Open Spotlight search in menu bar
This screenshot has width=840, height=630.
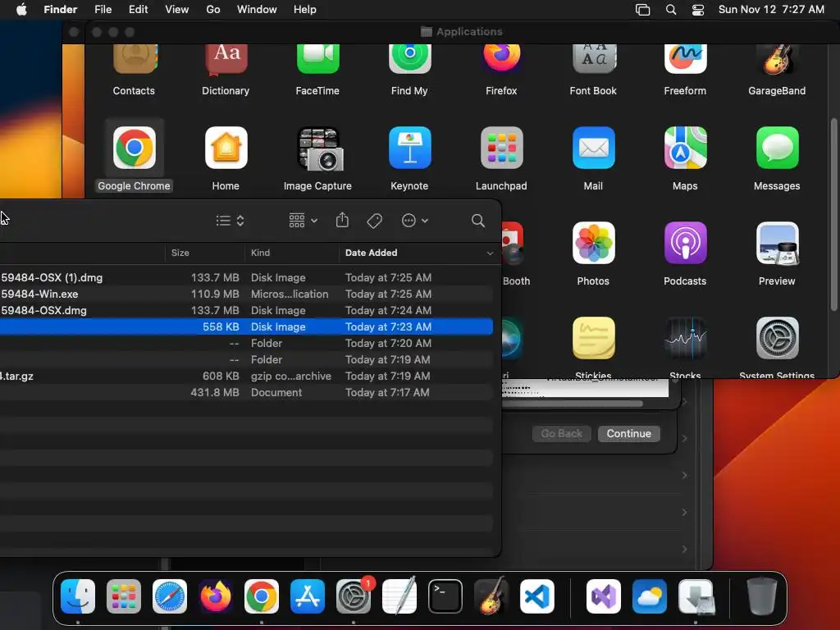pos(671,10)
